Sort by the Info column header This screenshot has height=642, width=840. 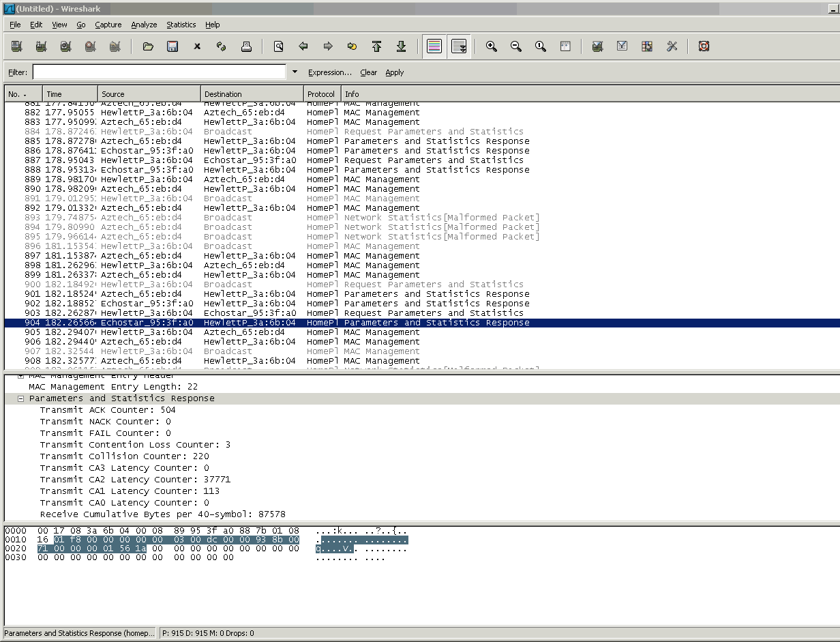click(590, 94)
